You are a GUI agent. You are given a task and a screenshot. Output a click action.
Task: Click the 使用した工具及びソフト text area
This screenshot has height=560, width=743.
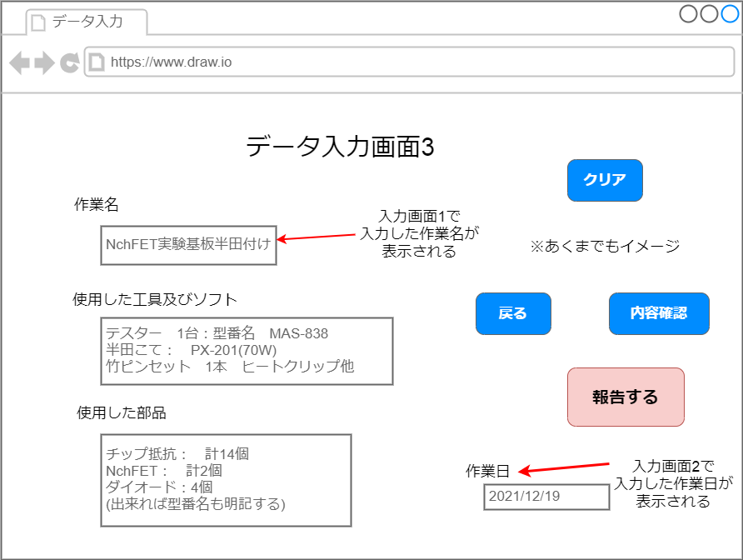[246, 351]
